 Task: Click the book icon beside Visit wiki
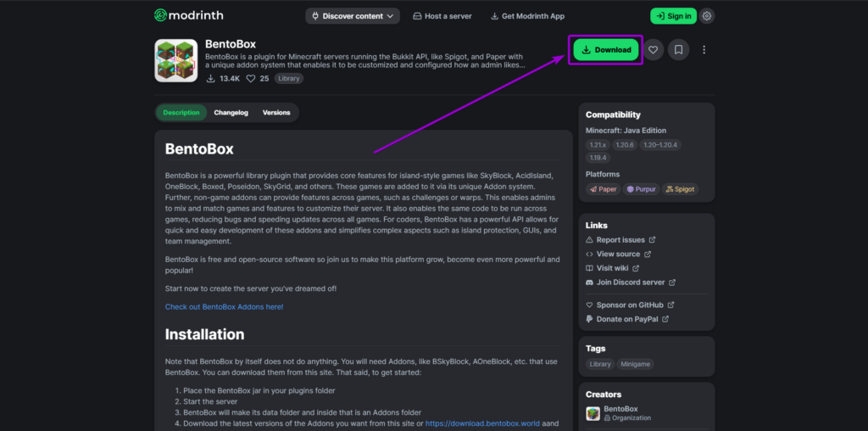pos(590,268)
